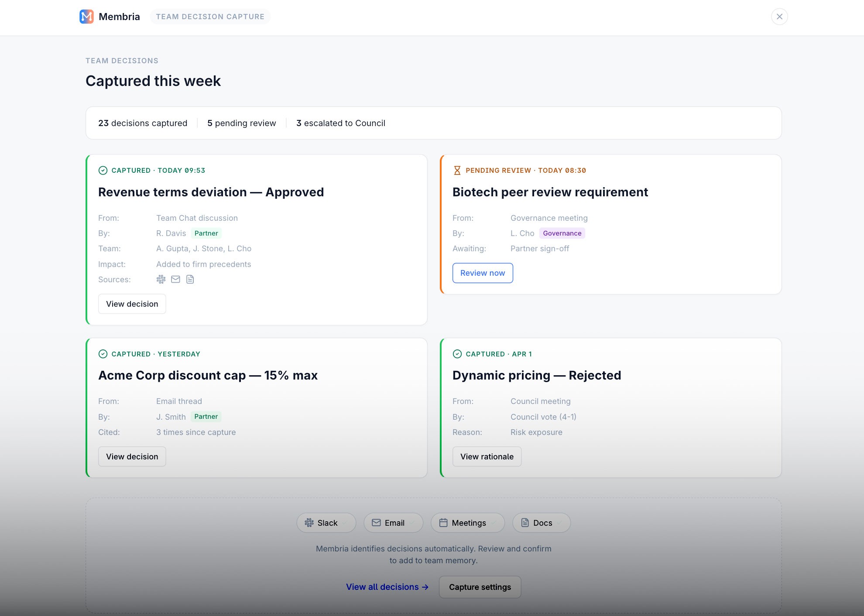Click the email envelope icon in Sources row

click(x=175, y=279)
